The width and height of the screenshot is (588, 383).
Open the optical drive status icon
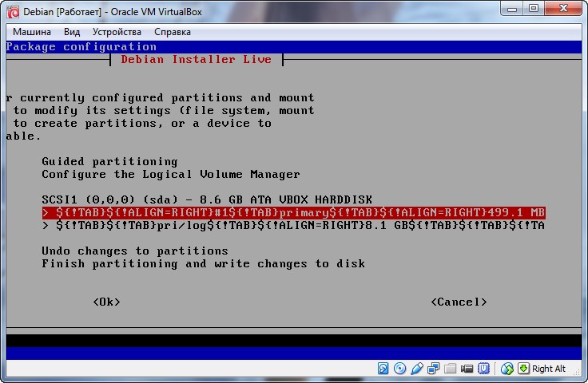399,369
